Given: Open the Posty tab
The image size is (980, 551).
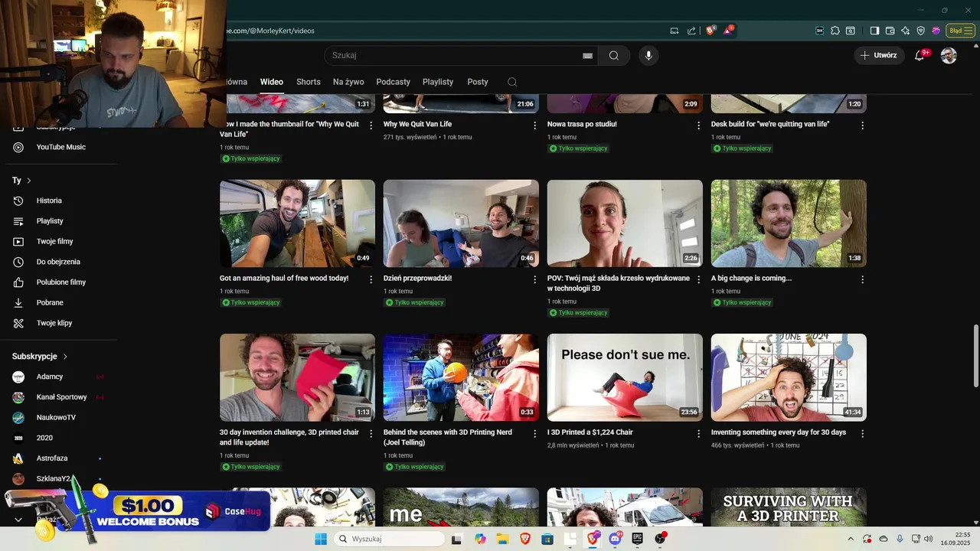Looking at the screenshot, I should point(478,82).
